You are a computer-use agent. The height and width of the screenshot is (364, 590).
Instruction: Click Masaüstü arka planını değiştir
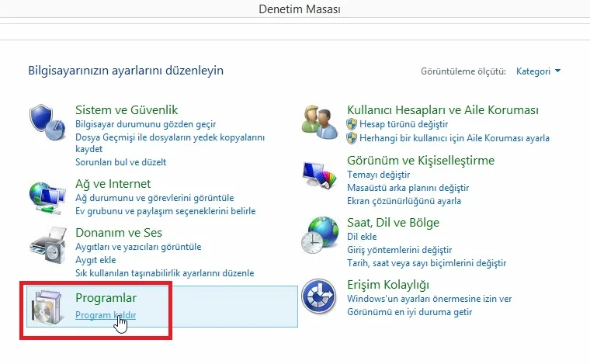tap(408, 189)
